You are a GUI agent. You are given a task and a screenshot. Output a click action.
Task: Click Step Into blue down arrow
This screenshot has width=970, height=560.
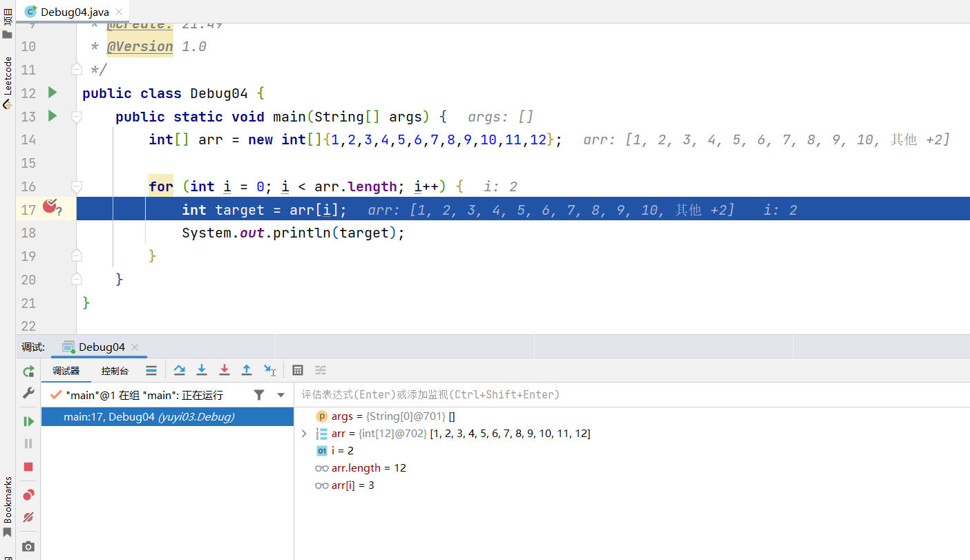click(202, 370)
